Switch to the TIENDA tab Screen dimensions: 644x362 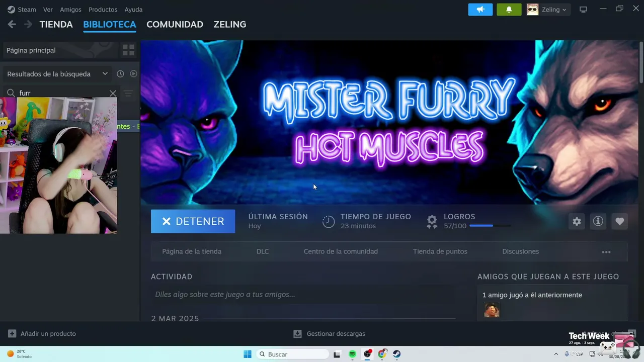(56, 24)
